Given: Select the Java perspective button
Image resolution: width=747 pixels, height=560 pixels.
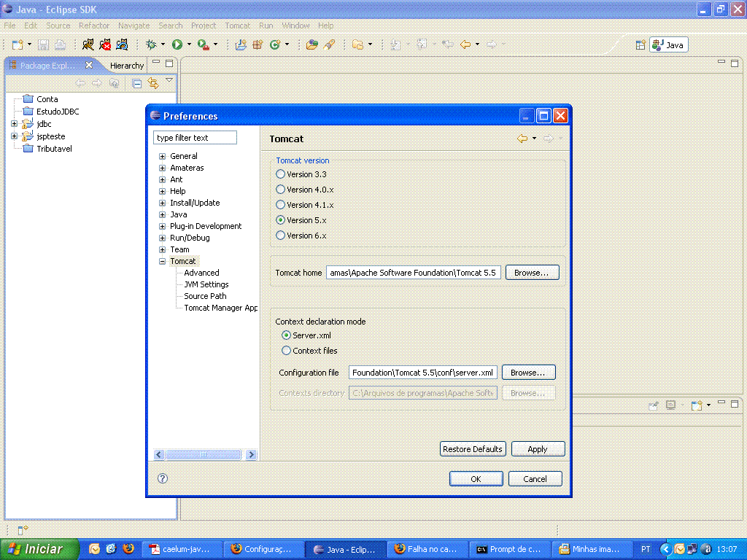Looking at the screenshot, I should point(669,45).
